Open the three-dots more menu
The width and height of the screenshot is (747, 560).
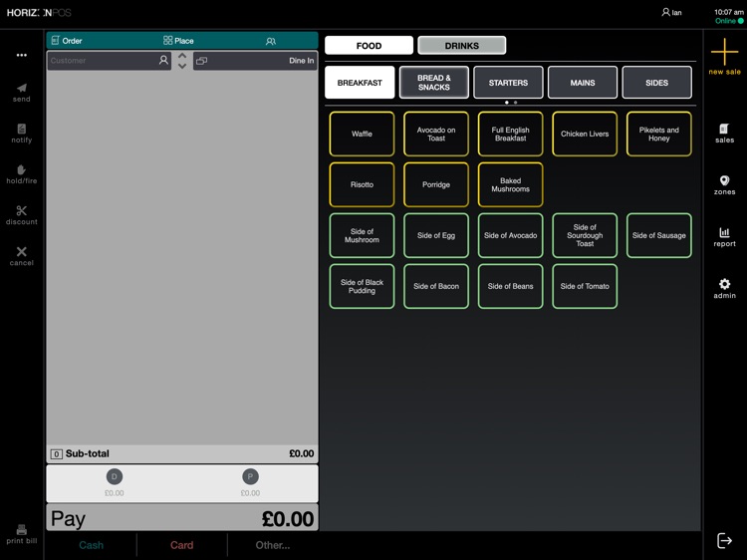pyautogui.click(x=22, y=55)
